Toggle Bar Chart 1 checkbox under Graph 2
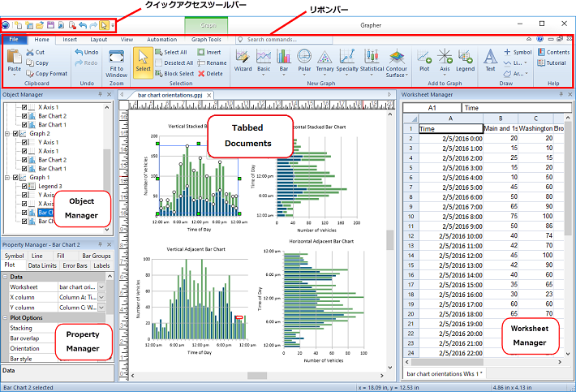The image size is (576, 392). (x=24, y=169)
